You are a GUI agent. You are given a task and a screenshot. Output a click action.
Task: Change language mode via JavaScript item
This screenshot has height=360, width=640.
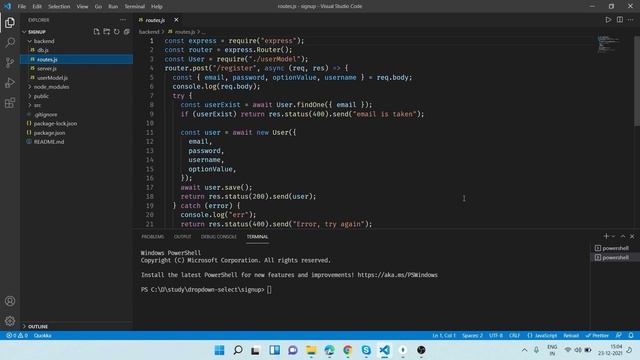[x=542, y=336]
